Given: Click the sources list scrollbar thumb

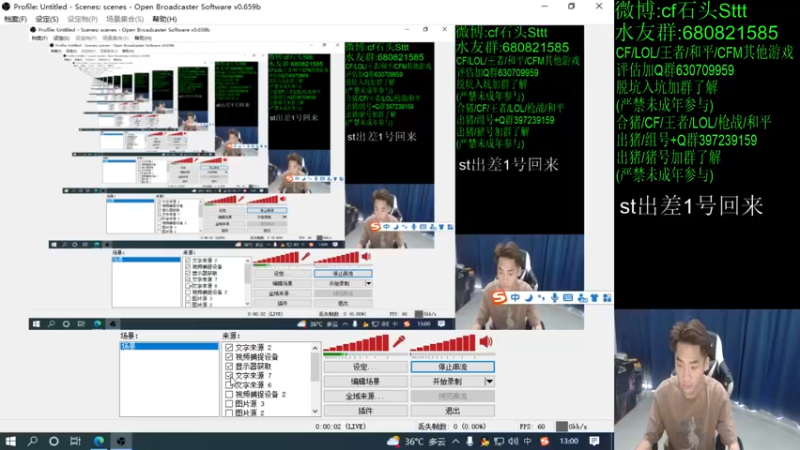Looking at the screenshot, I should [x=315, y=367].
